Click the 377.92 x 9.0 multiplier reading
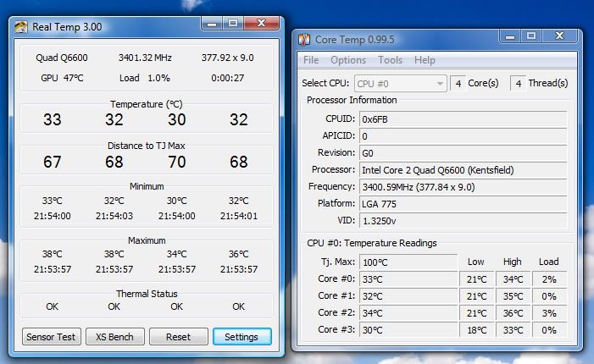This screenshot has width=594, height=364. point(227,58)
